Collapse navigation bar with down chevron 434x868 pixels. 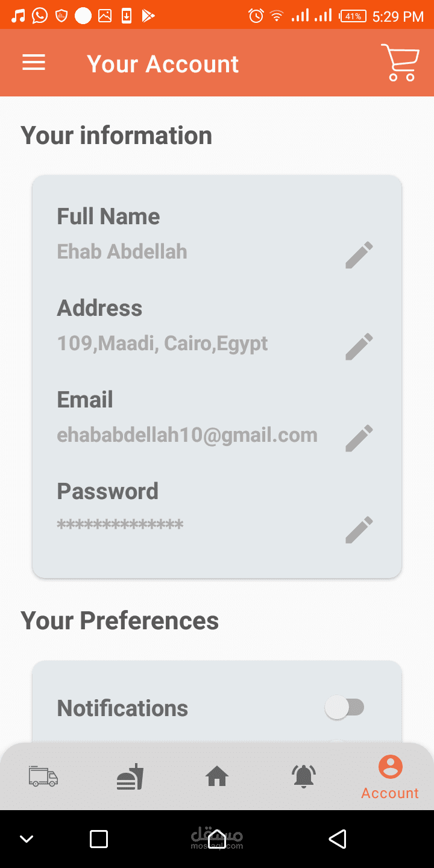(x=27, y=839)
